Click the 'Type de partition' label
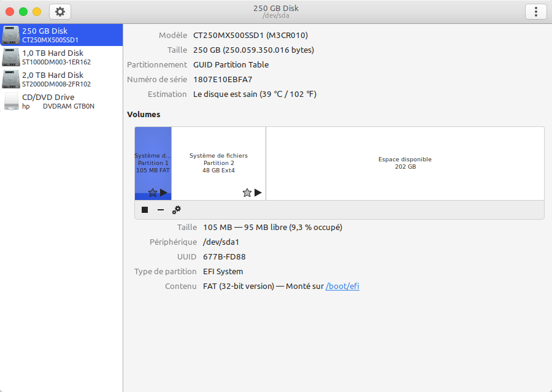The image size is (552, 392). [x=165, y=272]
